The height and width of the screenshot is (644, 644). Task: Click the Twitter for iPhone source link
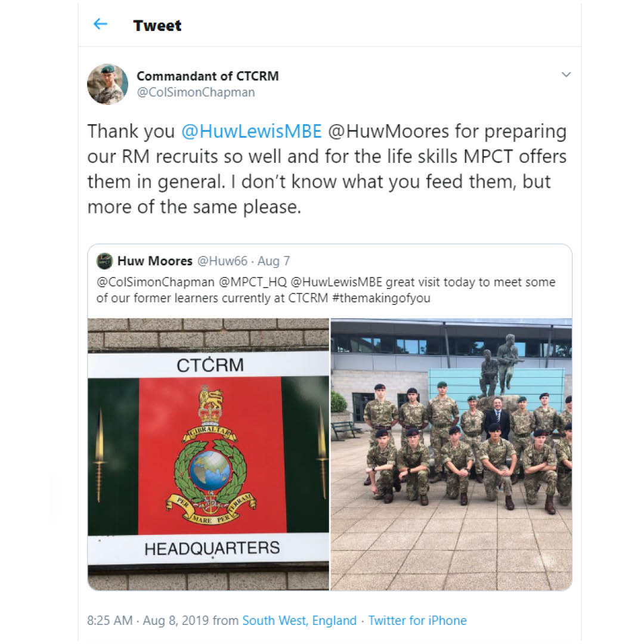pos(417,620)
